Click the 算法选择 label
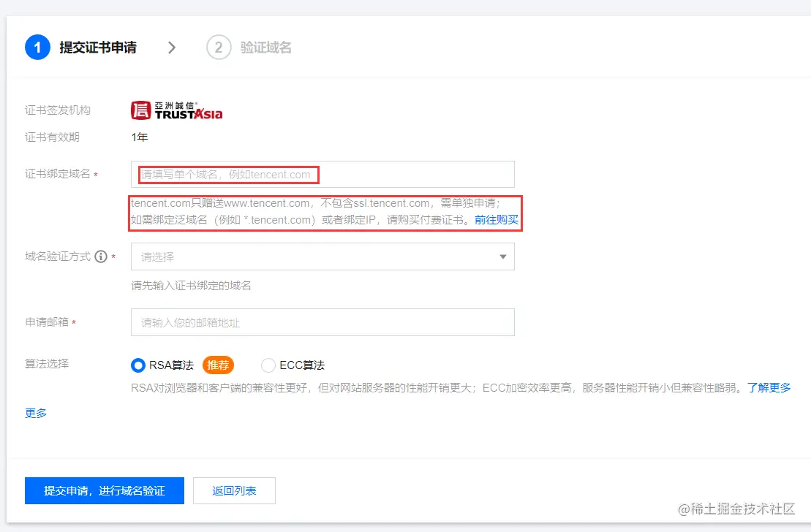Image resolution: width=811 pixels, height=532 pixels. 47,364
